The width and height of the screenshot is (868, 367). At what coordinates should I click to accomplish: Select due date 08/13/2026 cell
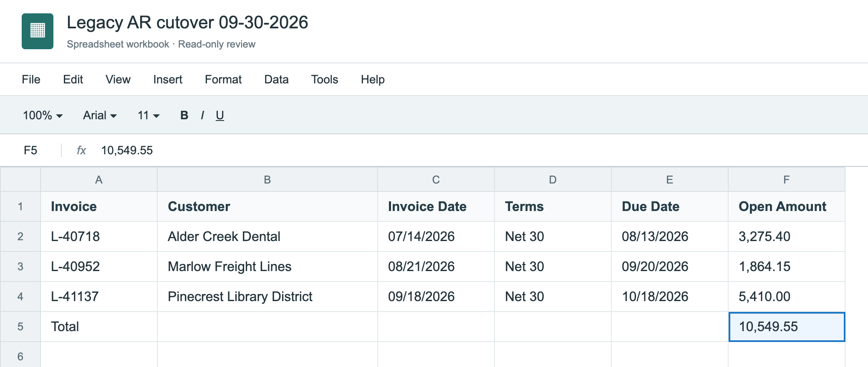coord(670,236)
